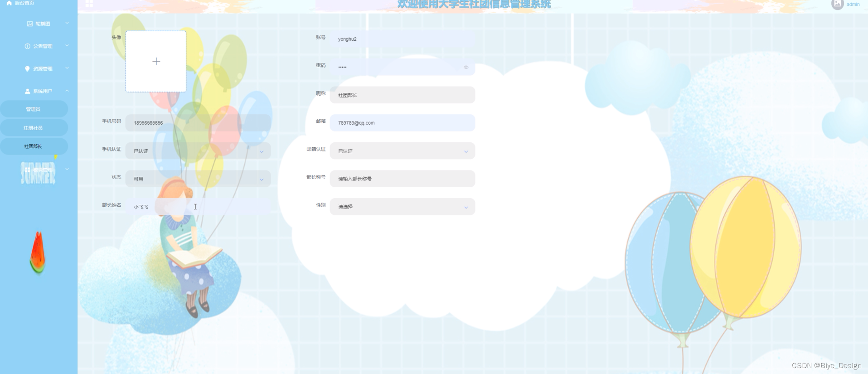Open the 手机认证 dropdown
868x374 pixels.
coord(198,151)
